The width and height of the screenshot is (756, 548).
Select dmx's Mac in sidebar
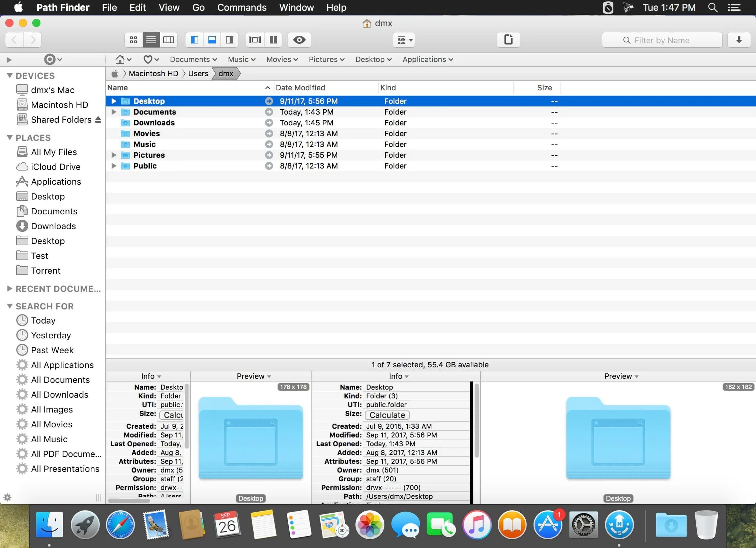coord(53,90)
